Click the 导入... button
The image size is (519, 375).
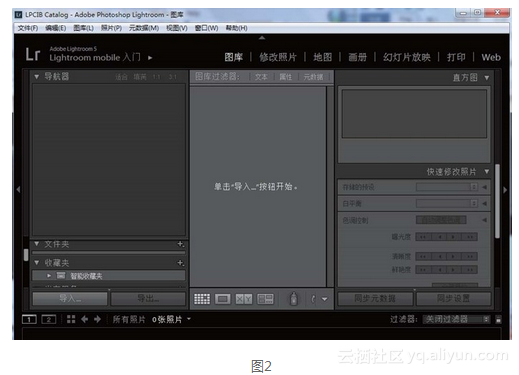pos(70,299)
